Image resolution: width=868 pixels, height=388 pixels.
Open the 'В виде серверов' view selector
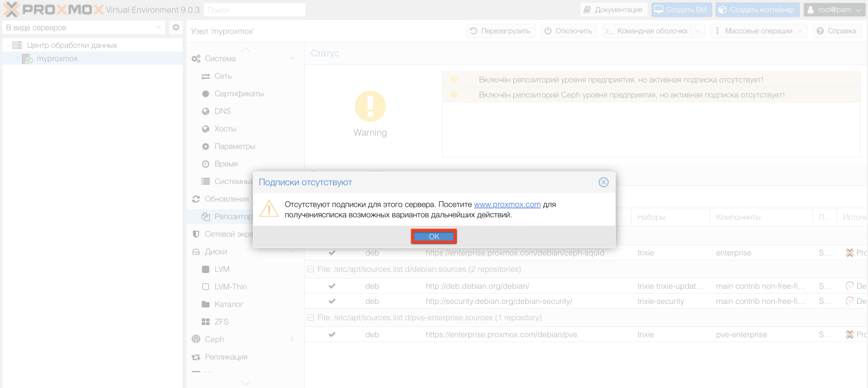(84, 27)
